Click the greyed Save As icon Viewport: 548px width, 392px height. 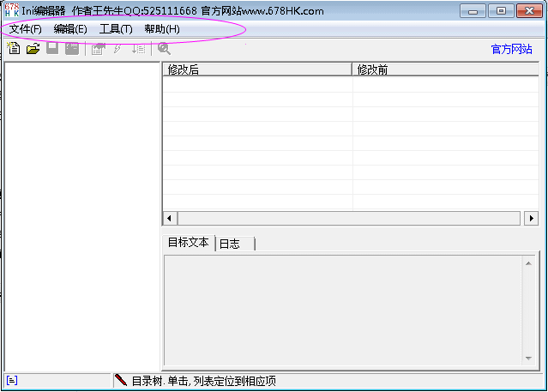[72, 48]
